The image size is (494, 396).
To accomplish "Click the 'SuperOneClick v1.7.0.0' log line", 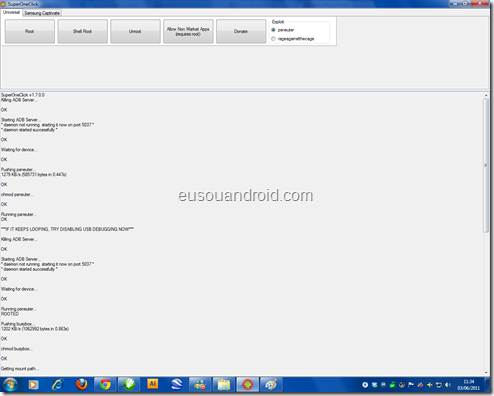I will (x=23, y=95).
